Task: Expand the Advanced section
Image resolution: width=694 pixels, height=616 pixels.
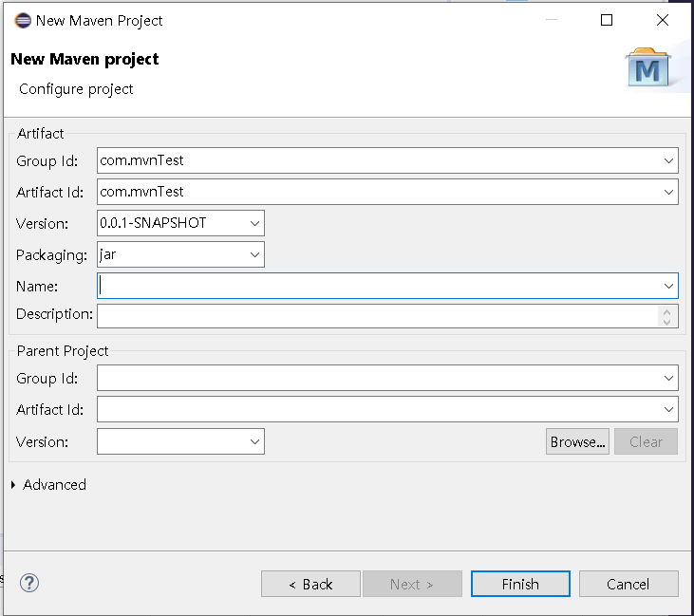Action: (x=13, y=485)
